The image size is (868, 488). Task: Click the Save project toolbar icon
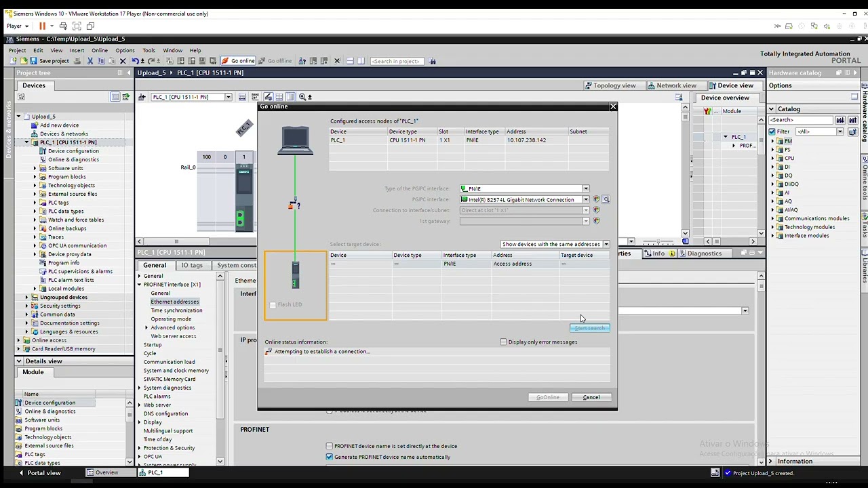tap(50, 61)
